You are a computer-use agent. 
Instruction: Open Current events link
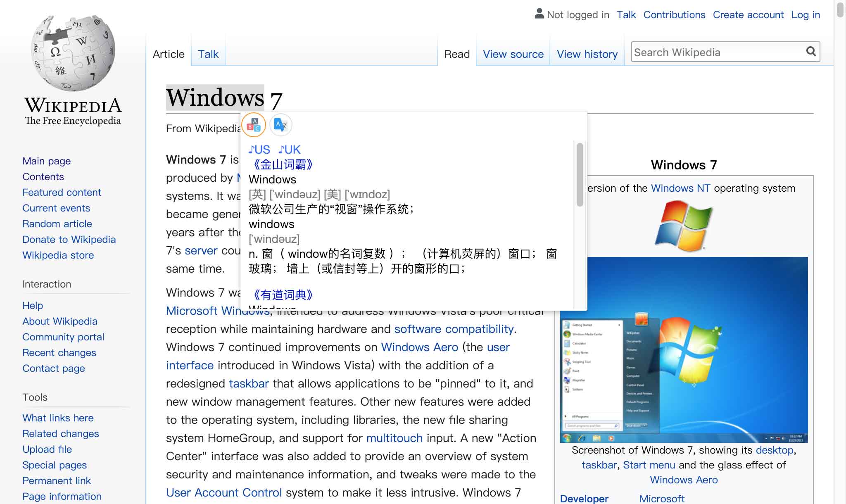[56, 208]
